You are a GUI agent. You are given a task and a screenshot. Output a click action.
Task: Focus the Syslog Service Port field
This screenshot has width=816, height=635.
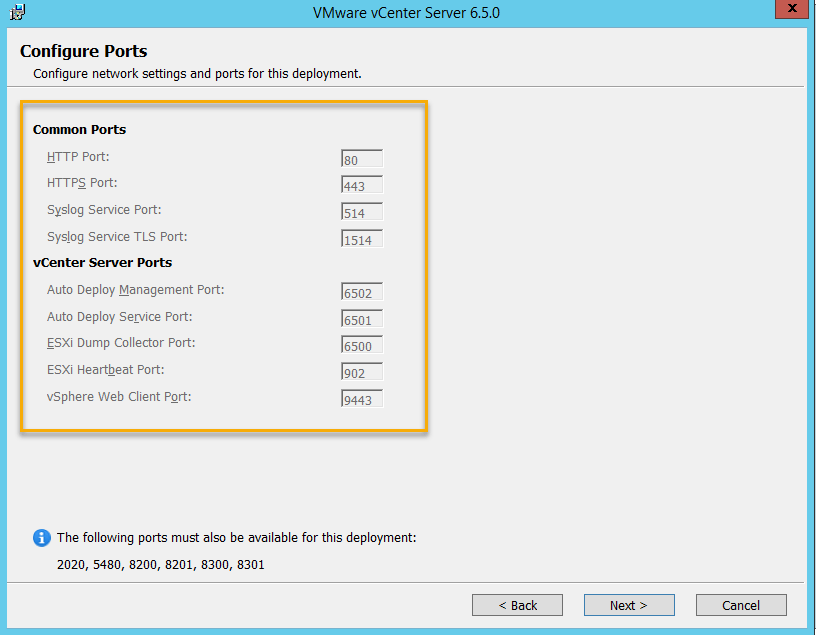(362, 212)
